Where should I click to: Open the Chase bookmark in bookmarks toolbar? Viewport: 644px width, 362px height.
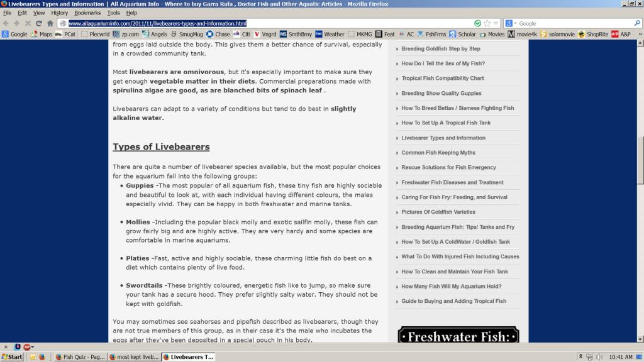(x=218, y=34)
